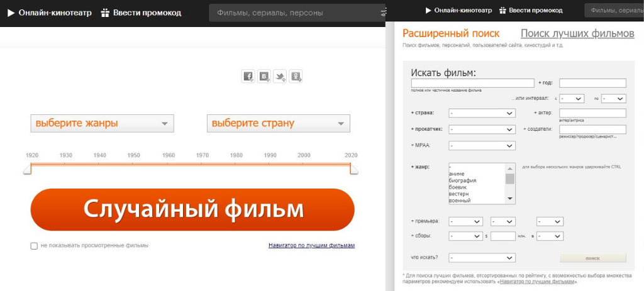Click the genre list scrollbar down arrow

pos(510,199)
